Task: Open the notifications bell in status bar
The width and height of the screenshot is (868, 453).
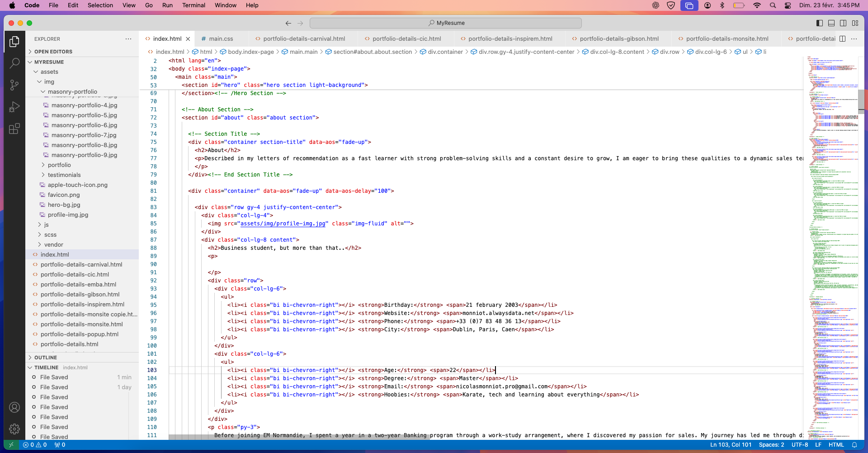Action: click(x=854, y=445)
